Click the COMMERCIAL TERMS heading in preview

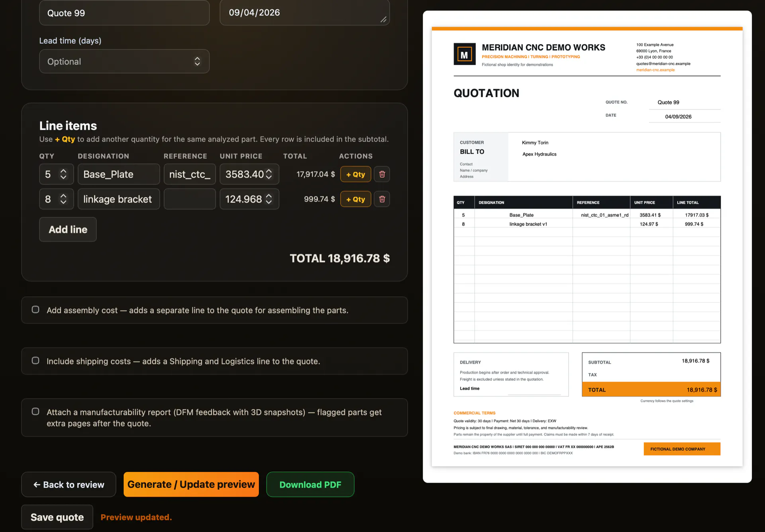[x=475, y=413]
